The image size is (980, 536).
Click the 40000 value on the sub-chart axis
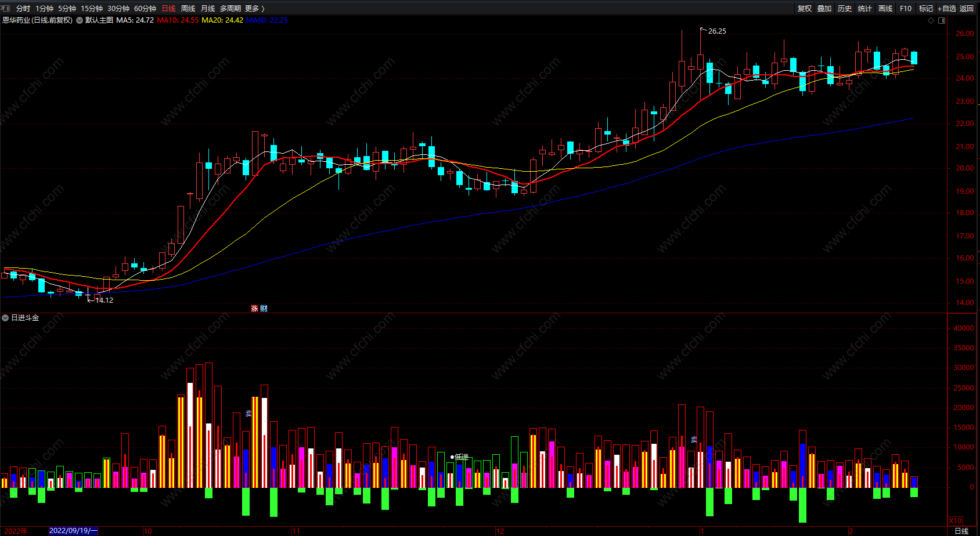964,328
